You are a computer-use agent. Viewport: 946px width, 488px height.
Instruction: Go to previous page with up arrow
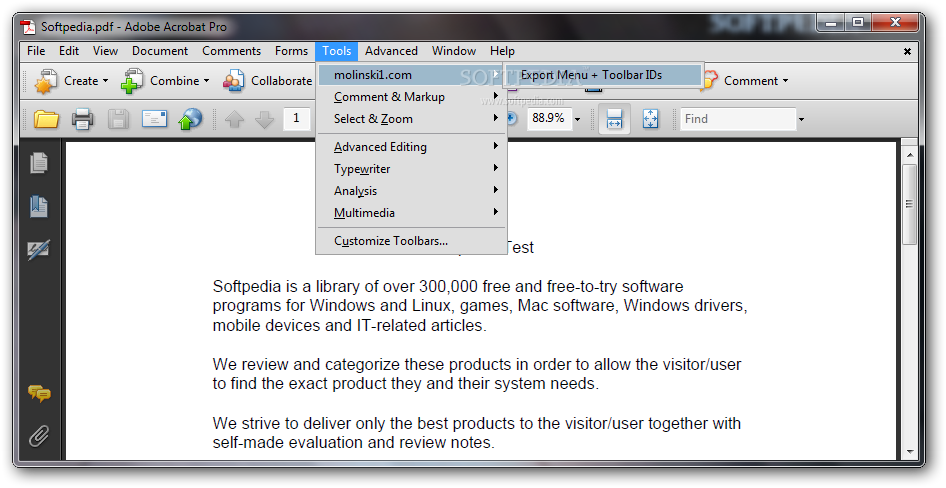(x=234, y=119)
